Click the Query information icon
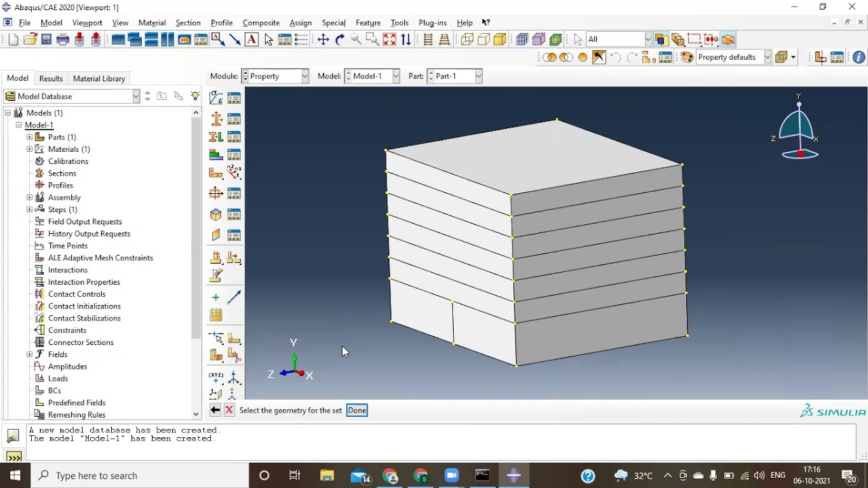Screen dimensions: 868x488 click(859, 58)
